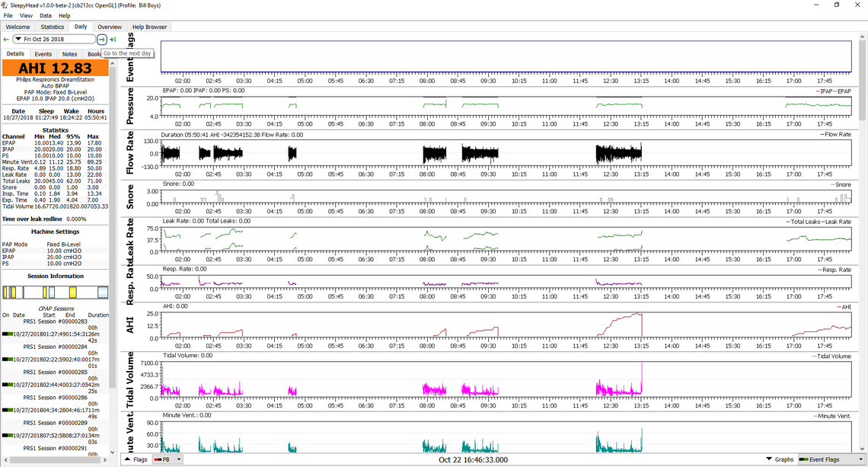Select the Daily tab
Viewport: 868px width, 467px height.
[81, 26]
